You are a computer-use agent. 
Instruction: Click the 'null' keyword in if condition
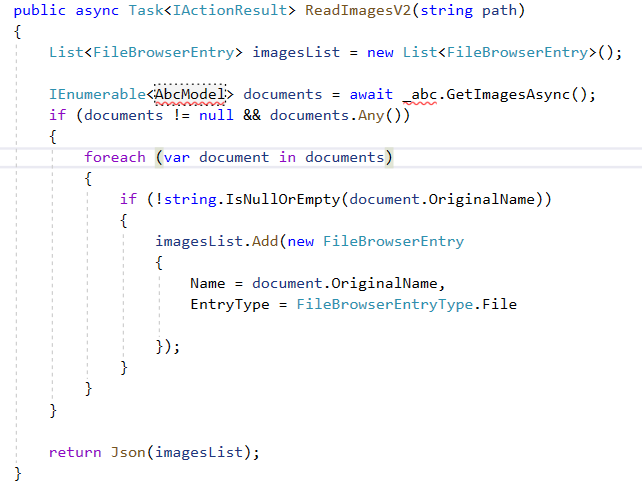pos(216,115)
